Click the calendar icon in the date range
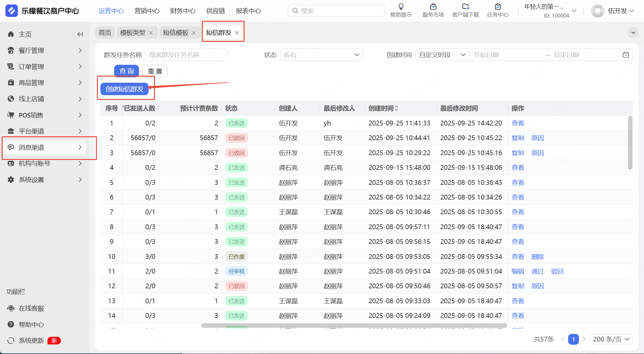The image size is (644, 354). 626,55
